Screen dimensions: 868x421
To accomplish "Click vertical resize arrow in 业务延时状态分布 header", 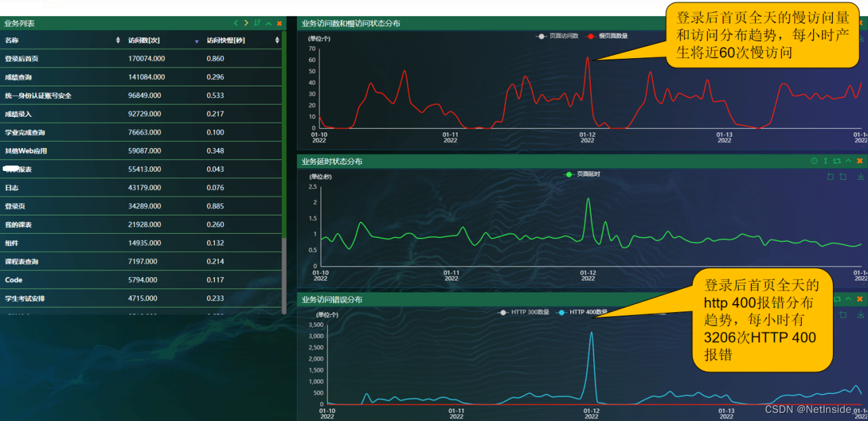I will click(x=825, y=161).
